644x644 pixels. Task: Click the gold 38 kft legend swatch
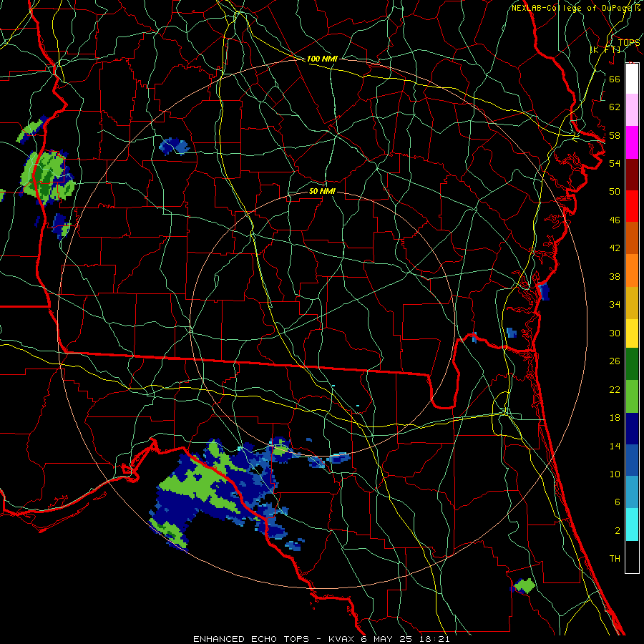click(x=632, y=303)
